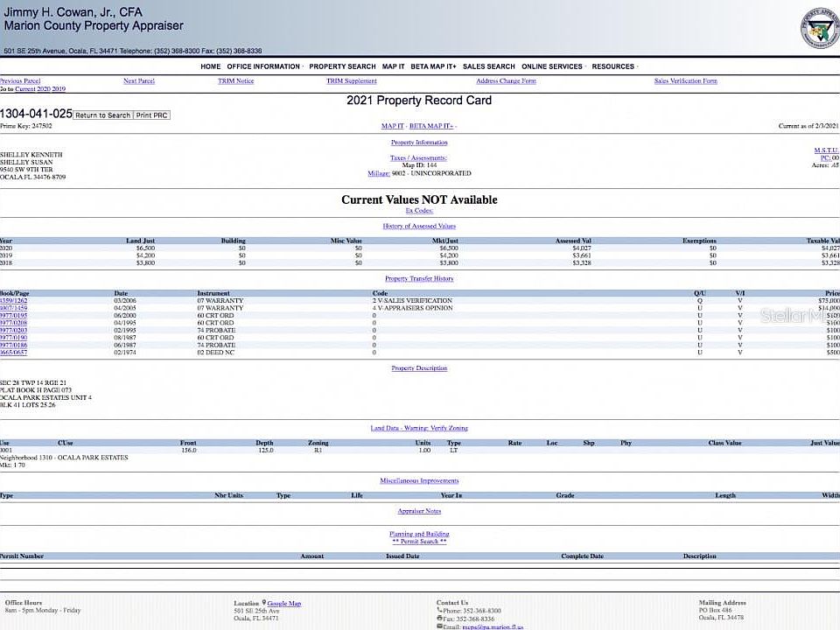Expand the OFFICE INFORMATION menu
The height and width of the screenshot is (630, 840).
[x=264, y=66]
